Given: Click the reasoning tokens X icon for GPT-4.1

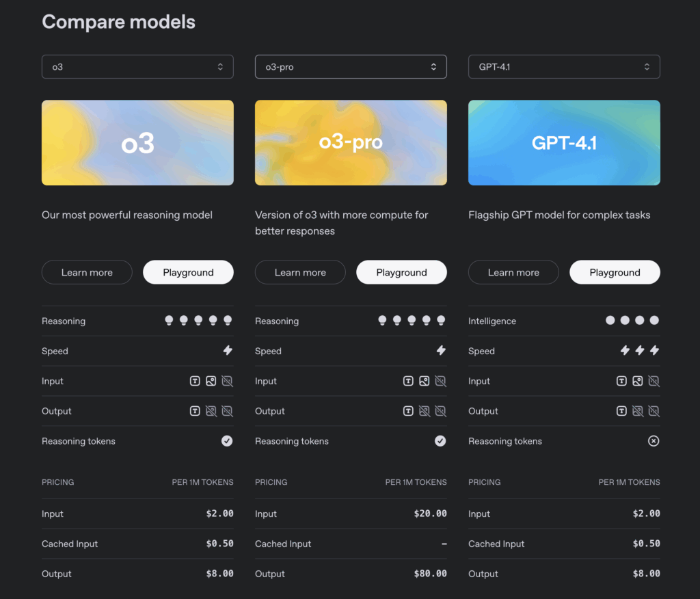Looking at the screenshot, I should click(x=654, y=441).
